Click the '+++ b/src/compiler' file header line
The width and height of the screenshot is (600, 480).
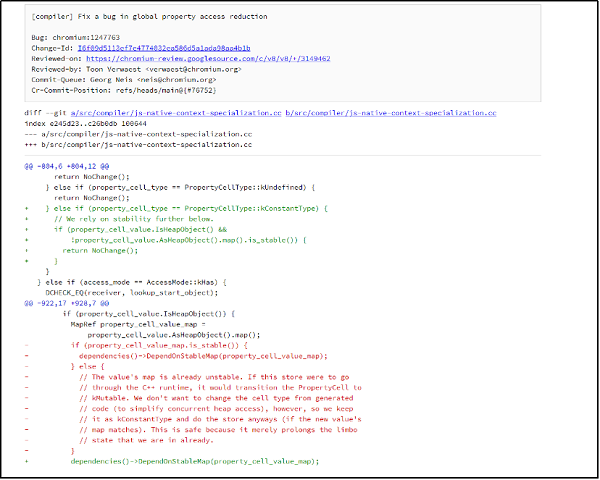tap(138, 145)
